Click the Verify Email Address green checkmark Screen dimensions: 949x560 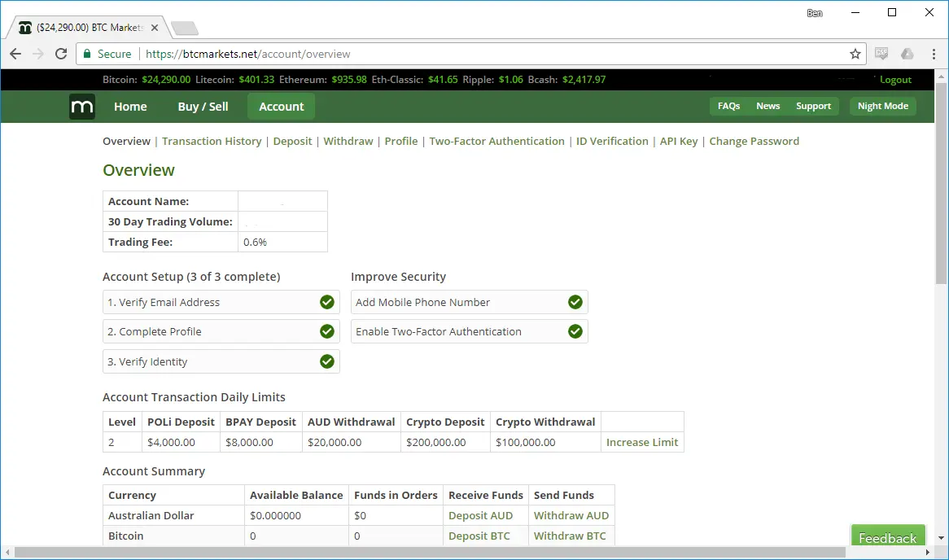[327, 302]
